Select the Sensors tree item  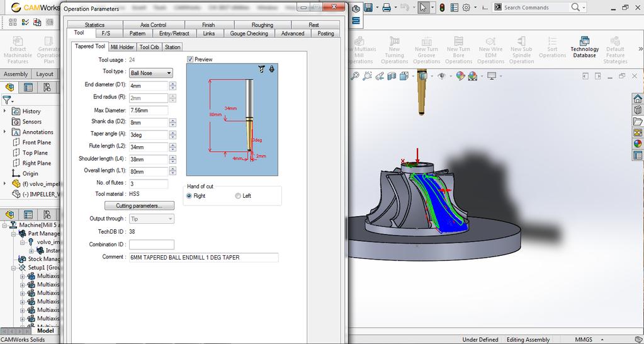click(x=32, y=121)
